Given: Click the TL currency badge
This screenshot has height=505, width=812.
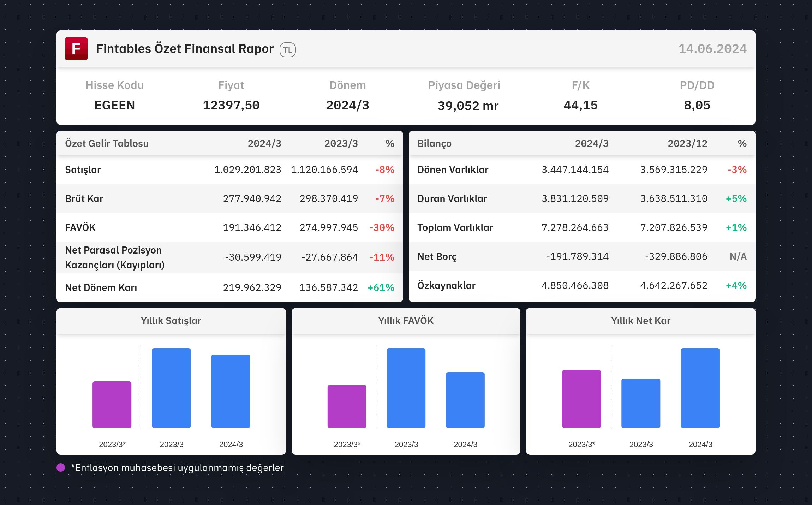Looking at the screenshot, I should click(x=288, y=50).
